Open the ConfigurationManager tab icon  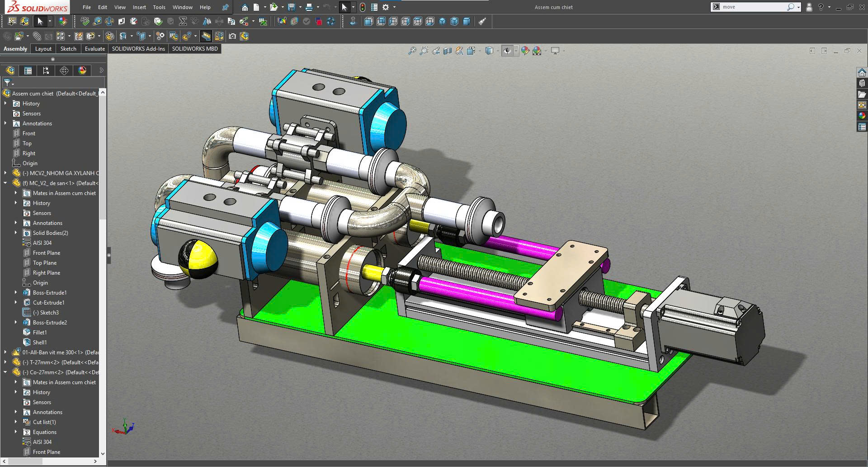(46, 71)
